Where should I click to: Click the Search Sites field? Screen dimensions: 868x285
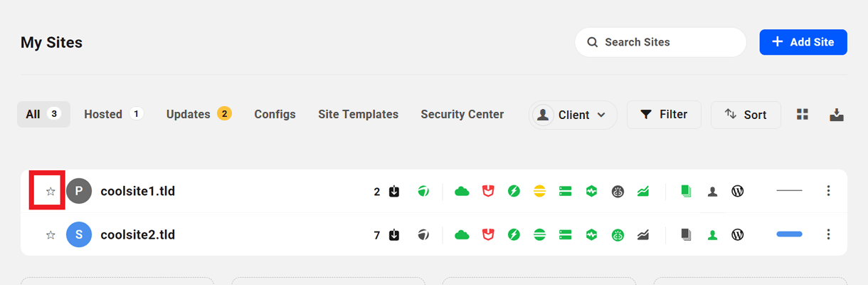click(x=660, y=42)
